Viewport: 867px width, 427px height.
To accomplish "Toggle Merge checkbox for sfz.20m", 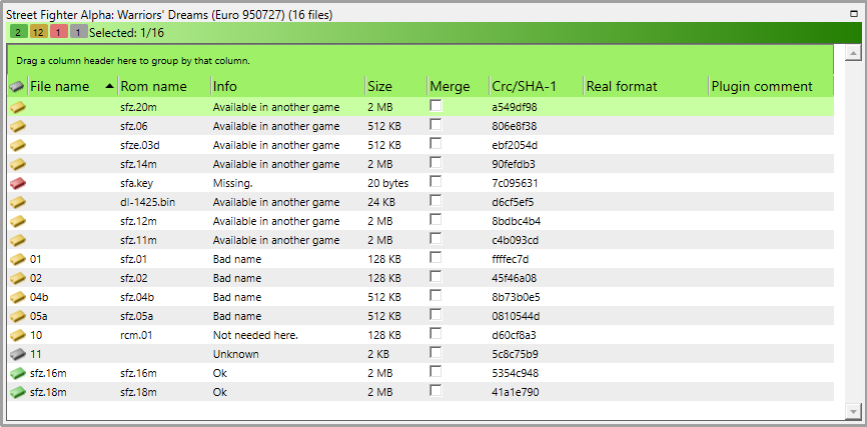I will (436, 106).
